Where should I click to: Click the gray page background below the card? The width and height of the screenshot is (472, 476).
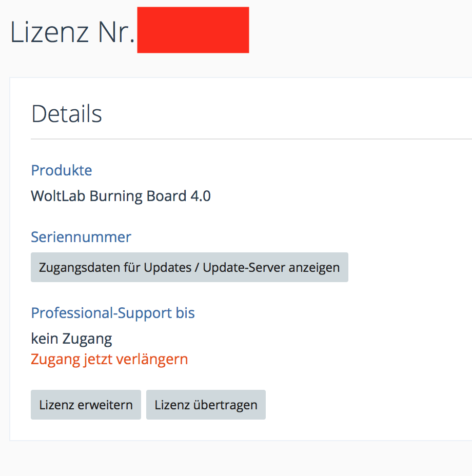click(x=235, y=459)
